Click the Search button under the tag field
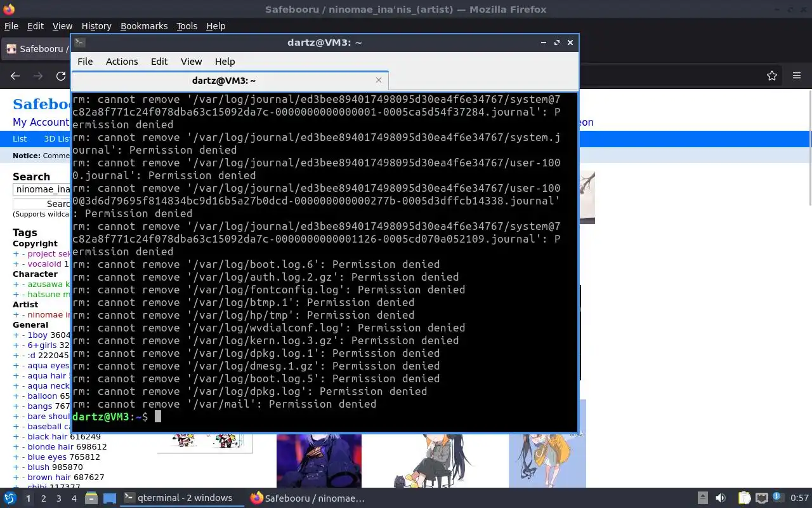The image size is (812, 508). coord(42,204)
